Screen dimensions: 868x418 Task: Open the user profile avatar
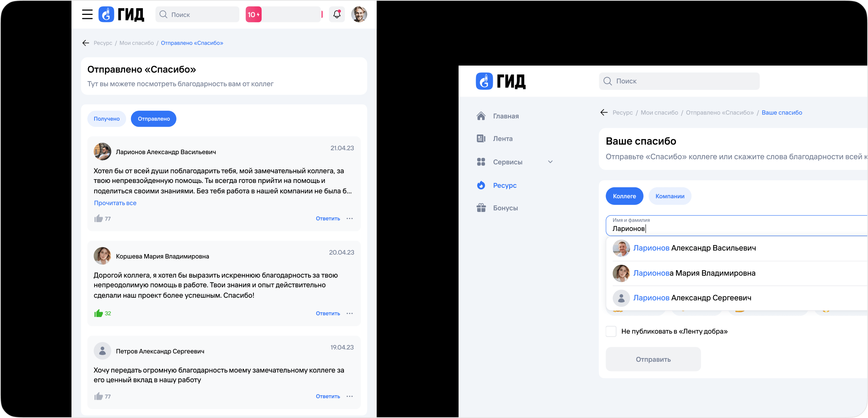(x=359, y=15)
